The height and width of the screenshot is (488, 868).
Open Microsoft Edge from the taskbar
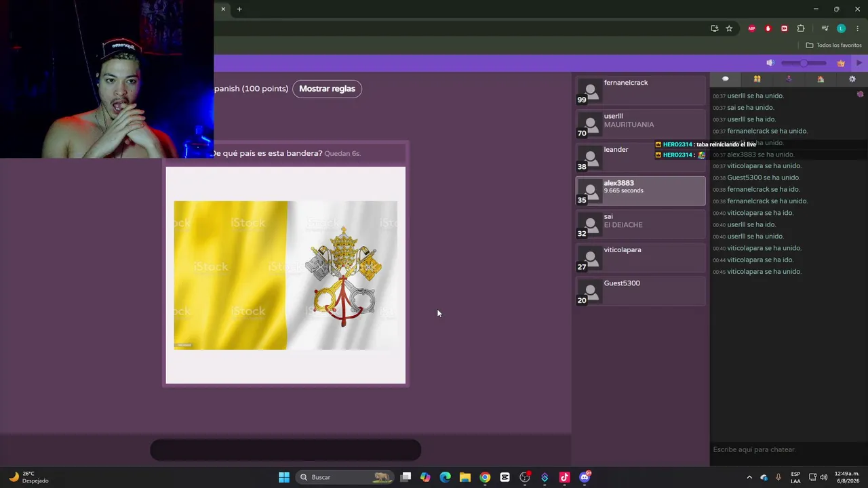pos(445,477)
